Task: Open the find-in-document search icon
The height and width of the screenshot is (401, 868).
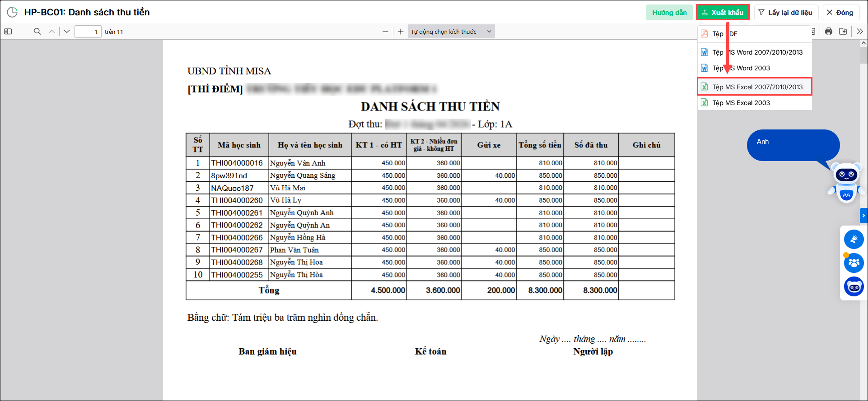Action: [x=37, y=32]
